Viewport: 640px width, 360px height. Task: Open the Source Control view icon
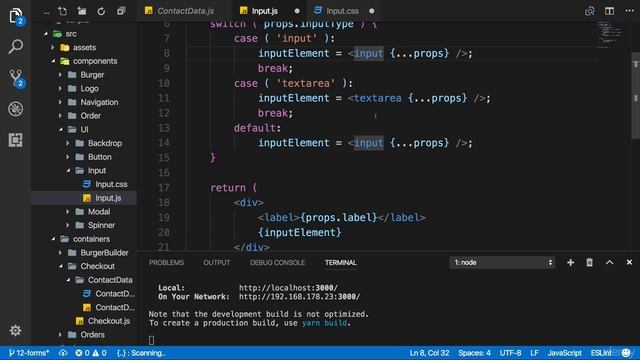pos(16,78)
